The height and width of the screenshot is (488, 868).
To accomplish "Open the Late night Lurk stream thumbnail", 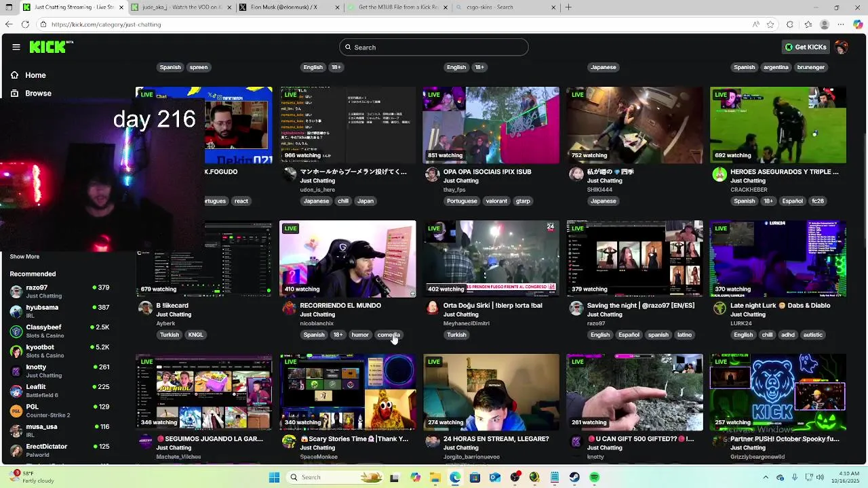I will click(x=778, y=258).
